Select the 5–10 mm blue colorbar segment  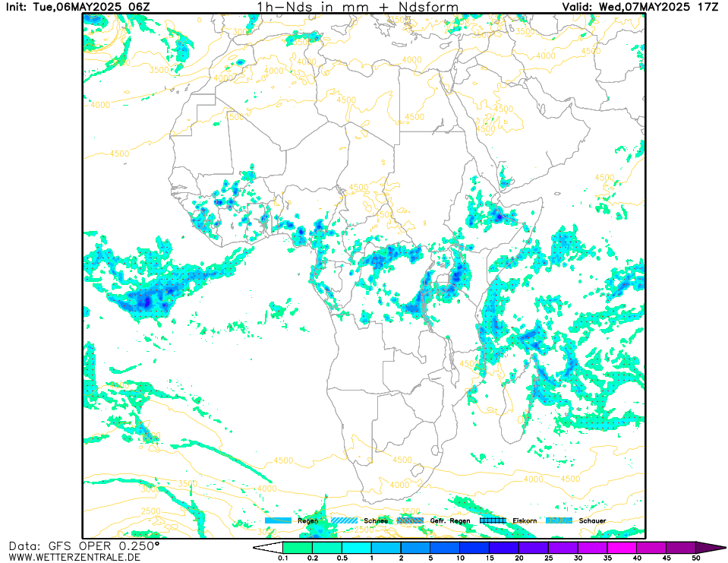(x=446, y=547)
